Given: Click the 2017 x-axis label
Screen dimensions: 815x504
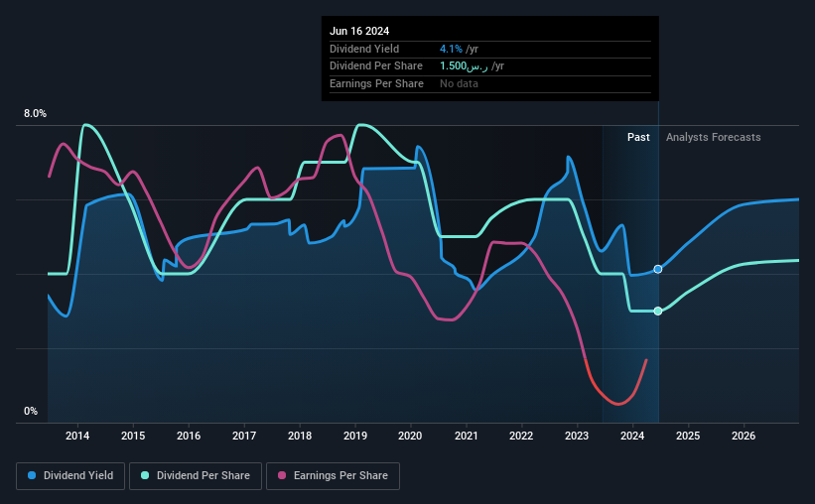Looking at the screenshot, I should [244, 436].
